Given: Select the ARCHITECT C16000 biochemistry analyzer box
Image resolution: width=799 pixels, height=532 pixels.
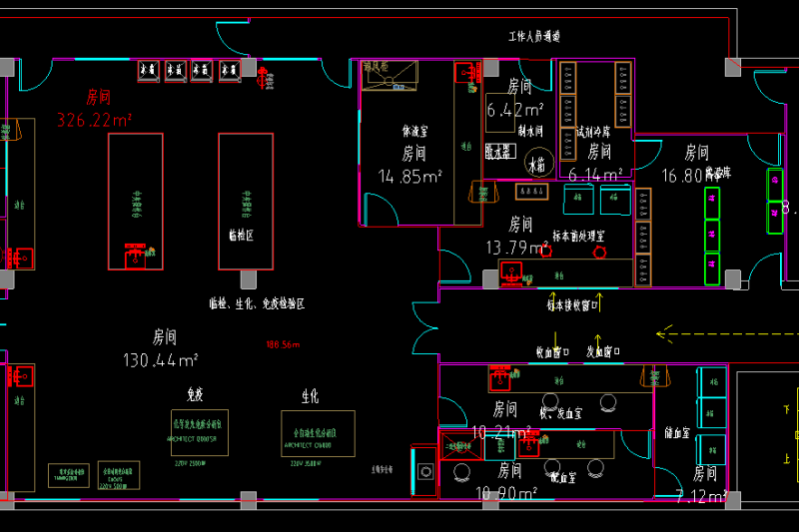Looking at the screenshot, I should [x=318, y=433].
